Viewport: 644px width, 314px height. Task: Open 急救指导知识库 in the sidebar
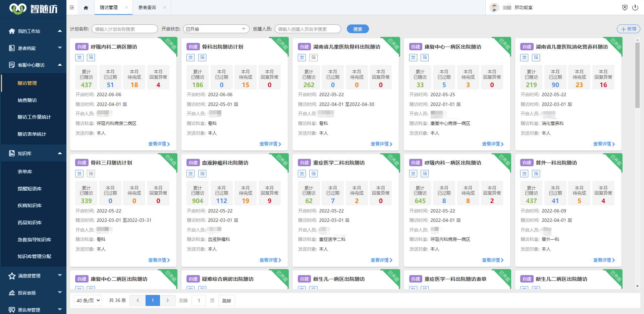[x=34, y=240]
